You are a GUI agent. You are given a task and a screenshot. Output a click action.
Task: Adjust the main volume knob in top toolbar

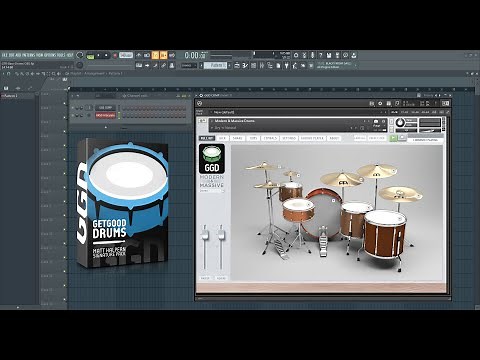tap(80, 55)
